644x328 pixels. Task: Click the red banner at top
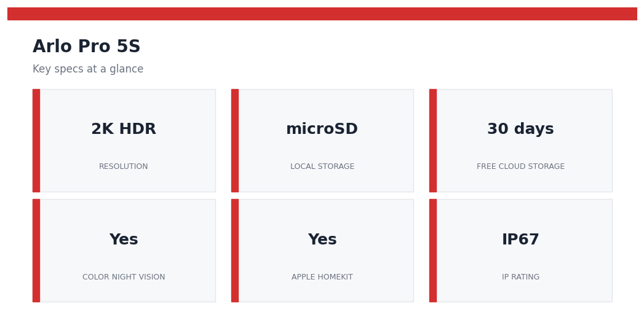coord(322,14)
